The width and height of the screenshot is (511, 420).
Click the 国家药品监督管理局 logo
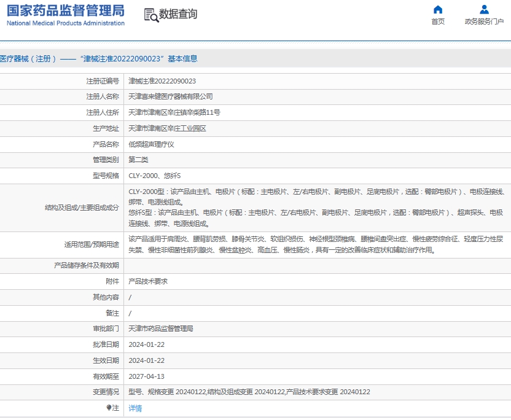66,11
